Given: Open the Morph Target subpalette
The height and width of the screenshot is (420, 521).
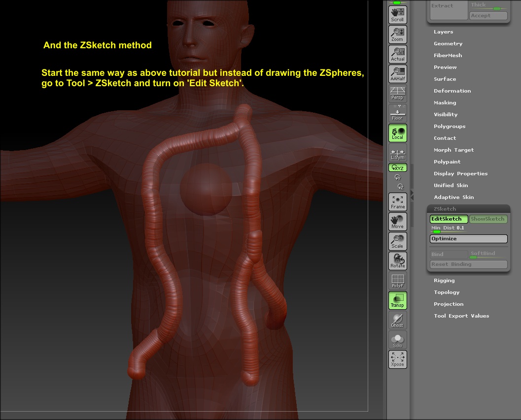Looking at the screenshot, I should point(453,150).
